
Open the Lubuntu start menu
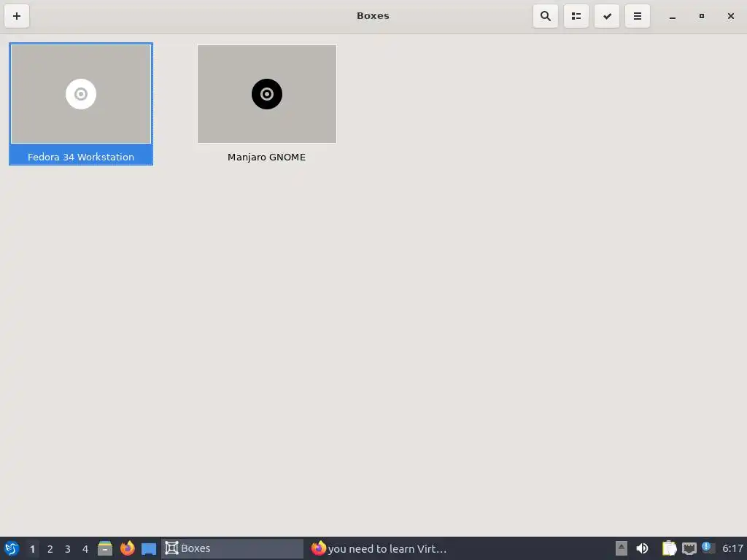[x=12, y=548]
